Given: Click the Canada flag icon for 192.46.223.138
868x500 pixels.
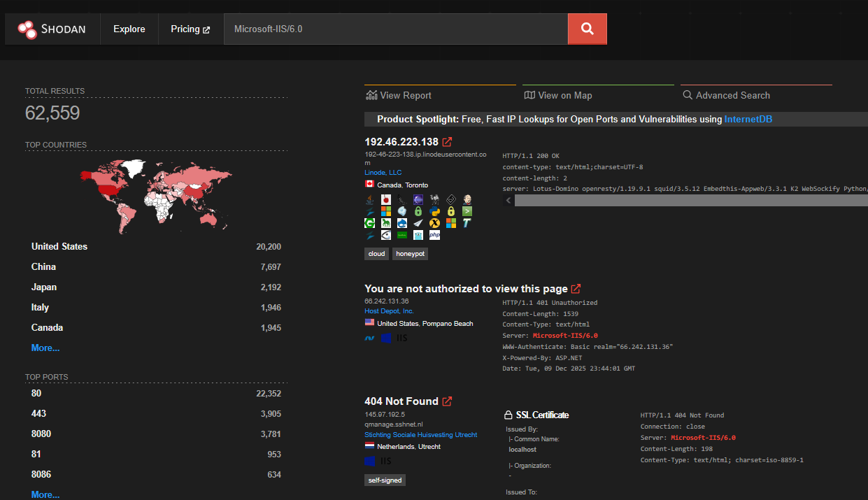Looking at the screenshot, I should [369, 185].
